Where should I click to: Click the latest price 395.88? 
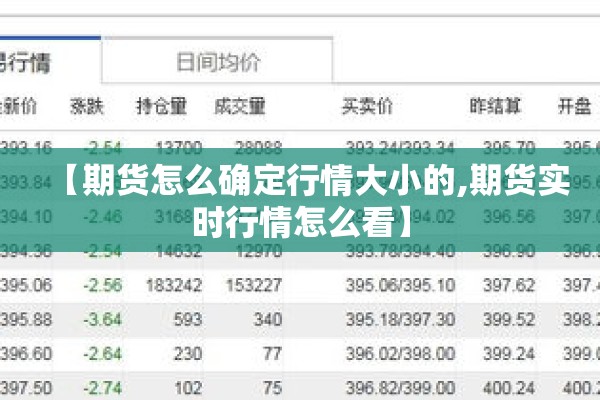click(26, 320)
